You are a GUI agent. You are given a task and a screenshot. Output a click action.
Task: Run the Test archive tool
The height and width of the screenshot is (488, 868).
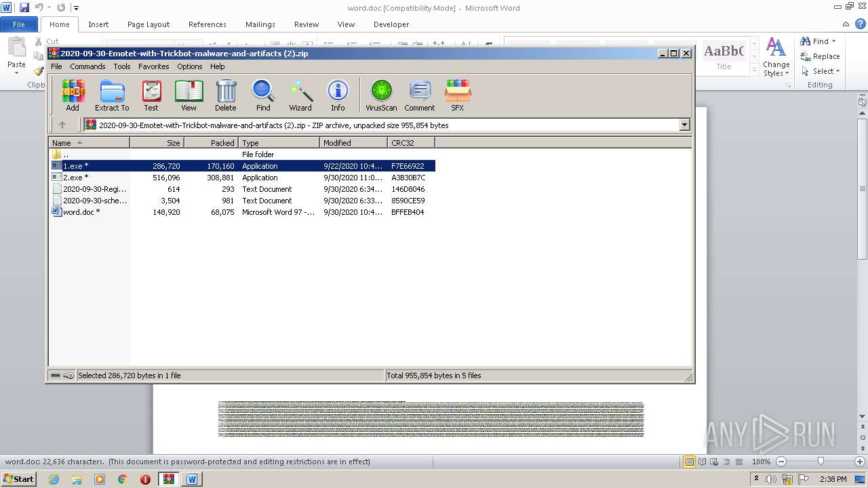tap(151, 95)
